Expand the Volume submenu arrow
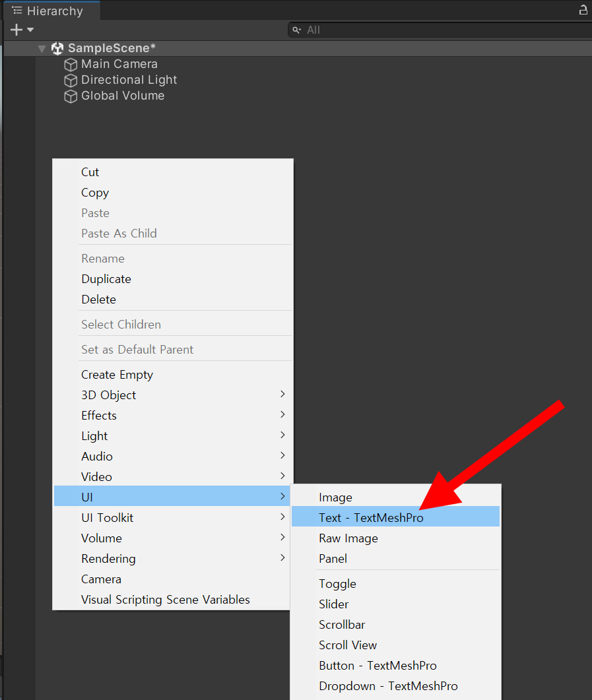The image size is (592, 700). click(282, 537)
